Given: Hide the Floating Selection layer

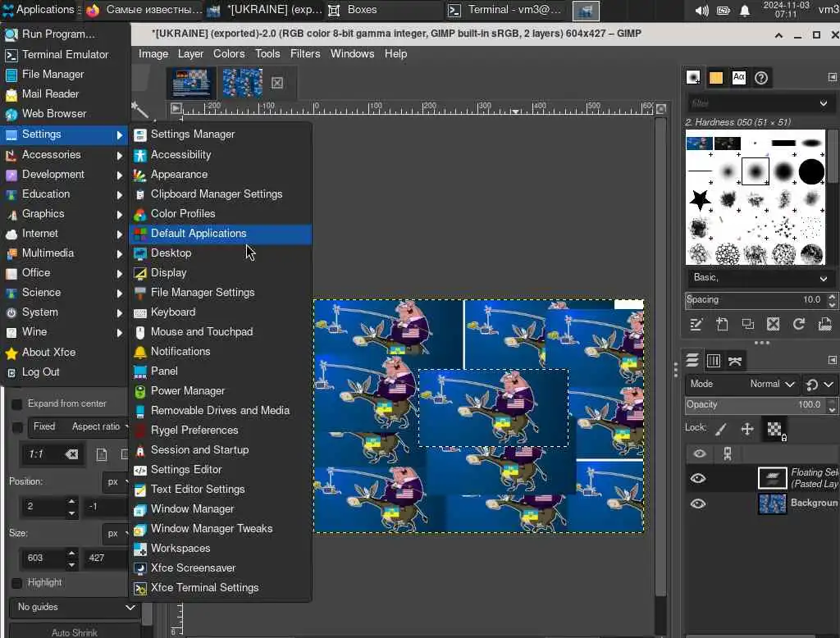Looking at the screenshot, I should [697, 478].
